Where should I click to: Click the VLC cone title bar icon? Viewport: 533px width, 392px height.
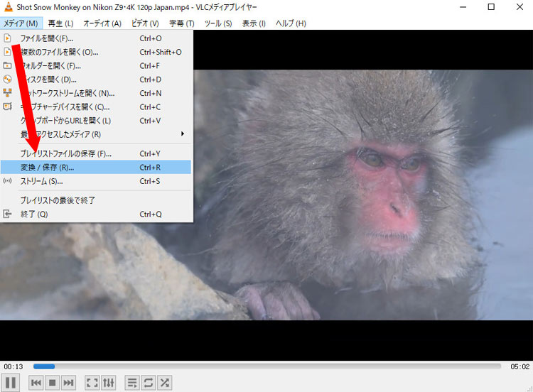pos(8,7)
